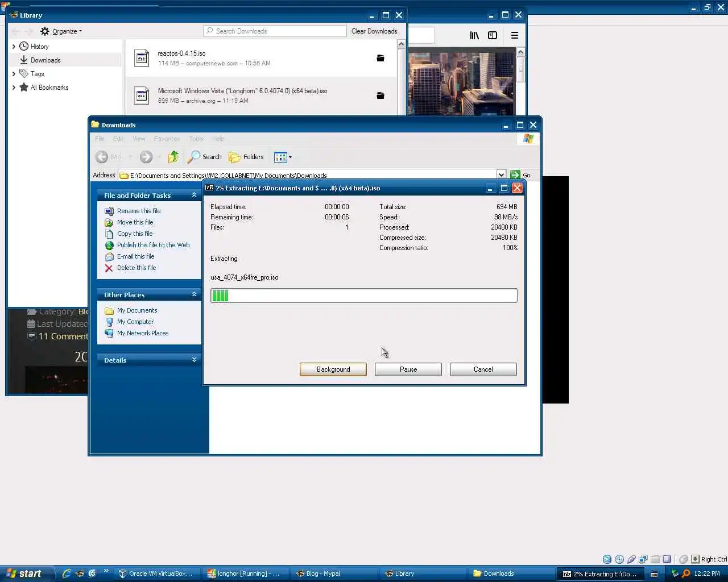
Task: Click the Tags icon in Library sidebar
Action: (24, 73)
